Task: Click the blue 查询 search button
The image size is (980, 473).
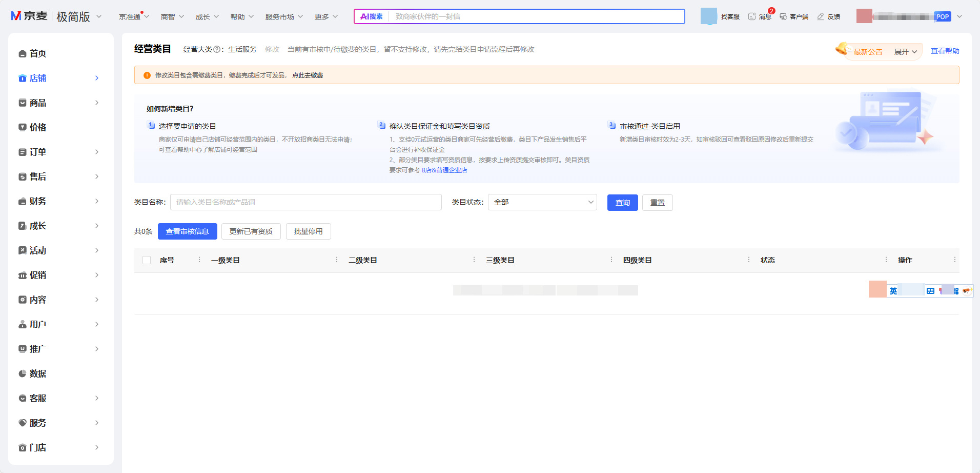Action: [x=622, y=202]
